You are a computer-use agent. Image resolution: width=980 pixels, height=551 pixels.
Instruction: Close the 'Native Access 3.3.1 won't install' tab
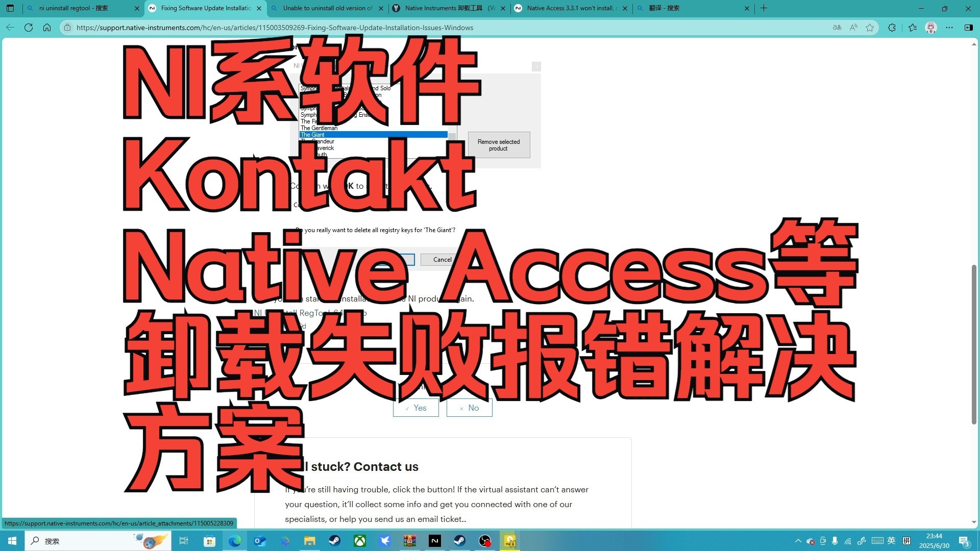point(625,8)
